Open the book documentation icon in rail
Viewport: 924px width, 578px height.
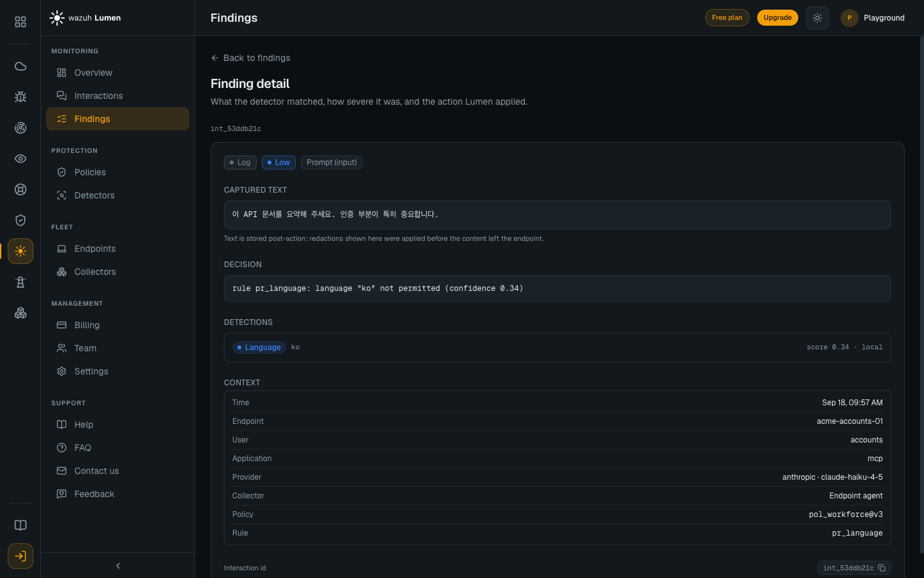pos(21,525)
